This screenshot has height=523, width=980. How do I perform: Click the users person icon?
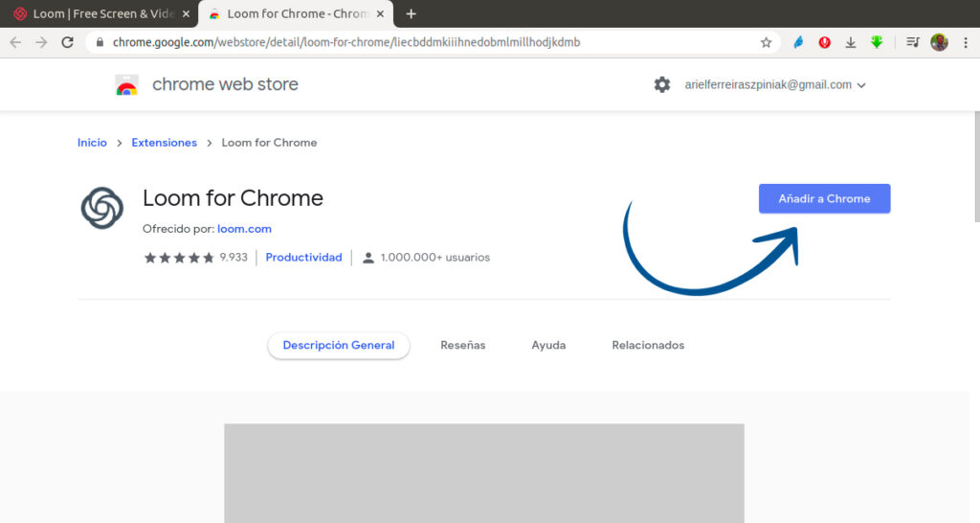[x=368, y=258]
